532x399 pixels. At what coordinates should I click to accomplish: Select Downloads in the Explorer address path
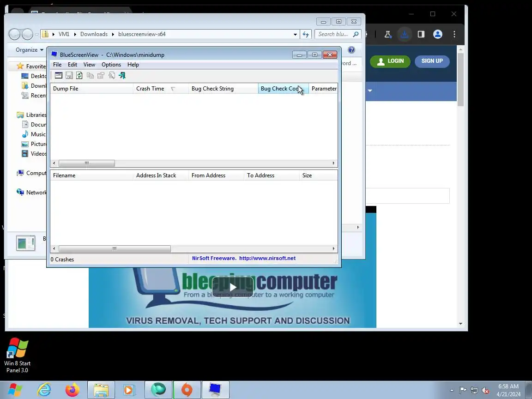tap(94, 34)
